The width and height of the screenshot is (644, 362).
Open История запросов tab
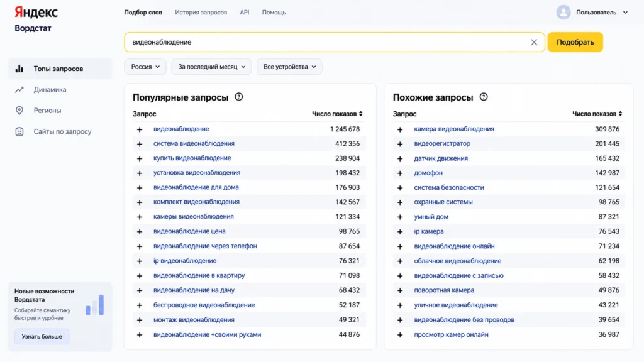pos(201,13)
